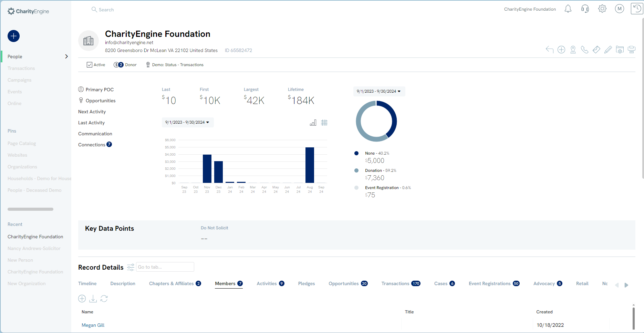Image resolution: width=644 pixels, height=333 pixels.
Task: Click the back arrow icon in record toolbar
Action: (x=550, y=50)
